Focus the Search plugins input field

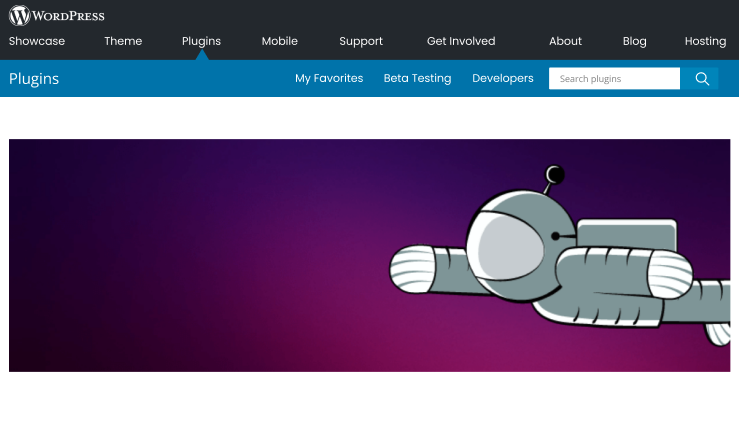[x=614, y=78]
